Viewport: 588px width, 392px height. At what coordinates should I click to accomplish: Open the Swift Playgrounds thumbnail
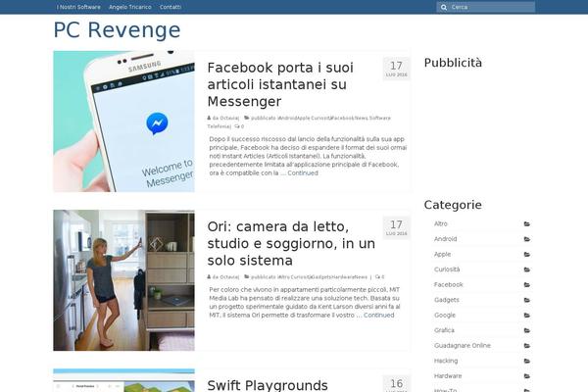(123, 380)
